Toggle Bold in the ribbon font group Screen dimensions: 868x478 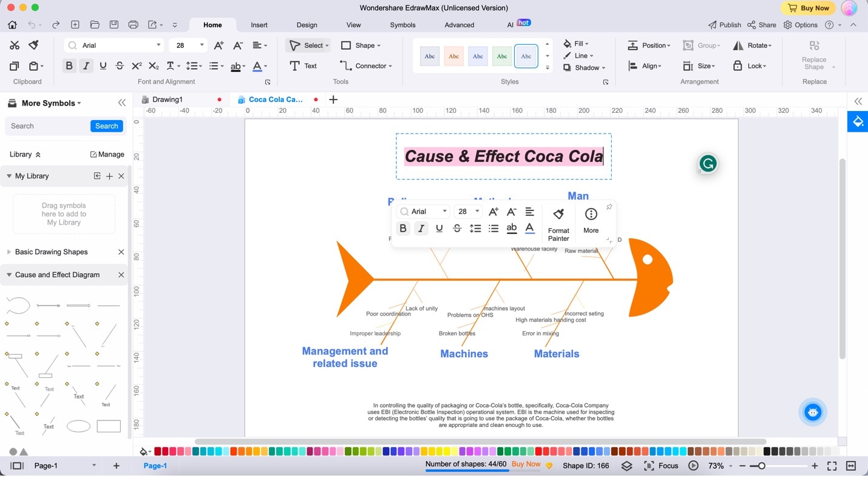point(69,66)
